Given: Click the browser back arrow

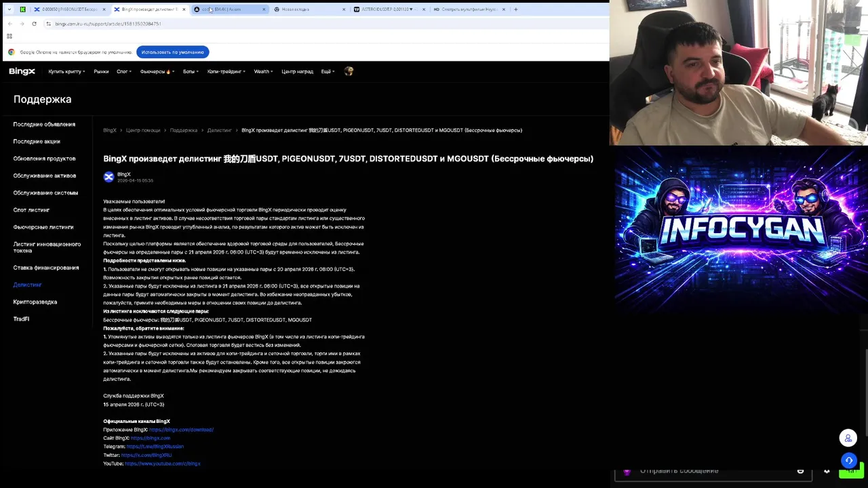Looking at the screenshot, I should [x=9, y=24].
